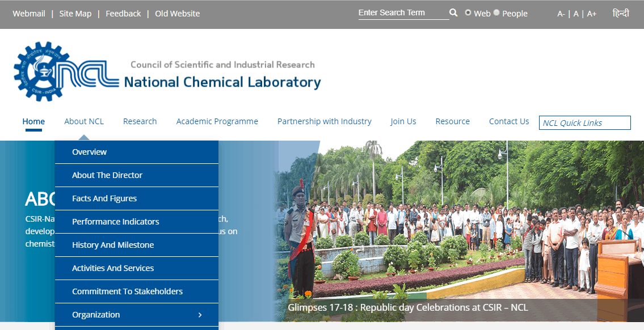Click the NCL gear logo
The height and width of the screenshot is (330, 644).
pos(41,71)
